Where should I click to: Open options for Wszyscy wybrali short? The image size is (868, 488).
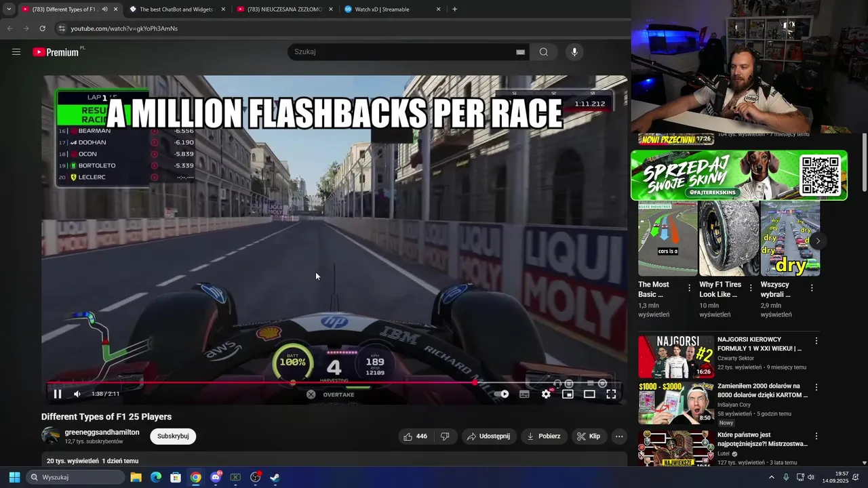click(x=812, y=288)
